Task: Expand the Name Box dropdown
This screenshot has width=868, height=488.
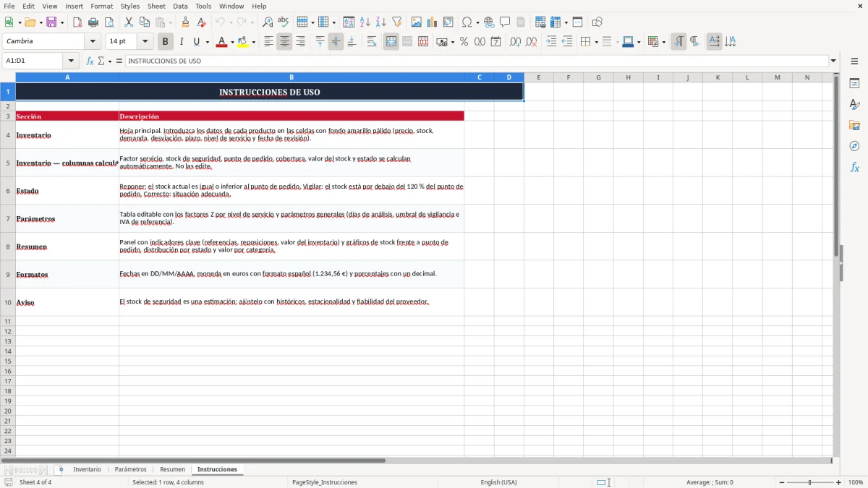Action: (71, 61)
